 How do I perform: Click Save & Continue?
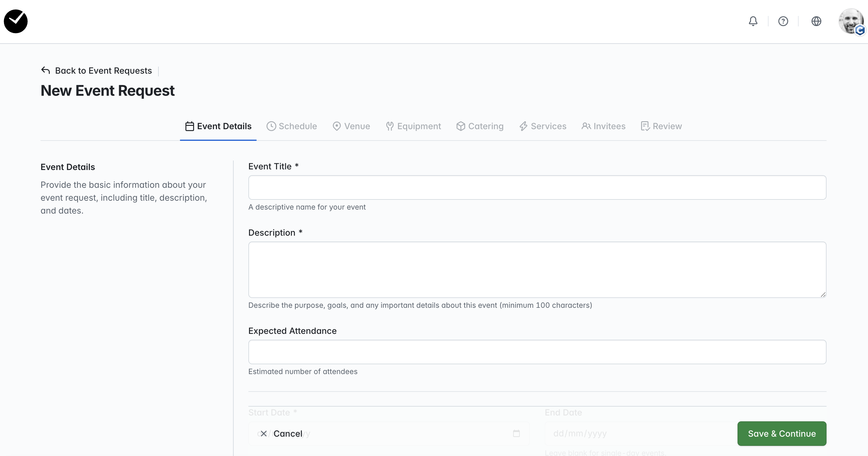[782, 434]
